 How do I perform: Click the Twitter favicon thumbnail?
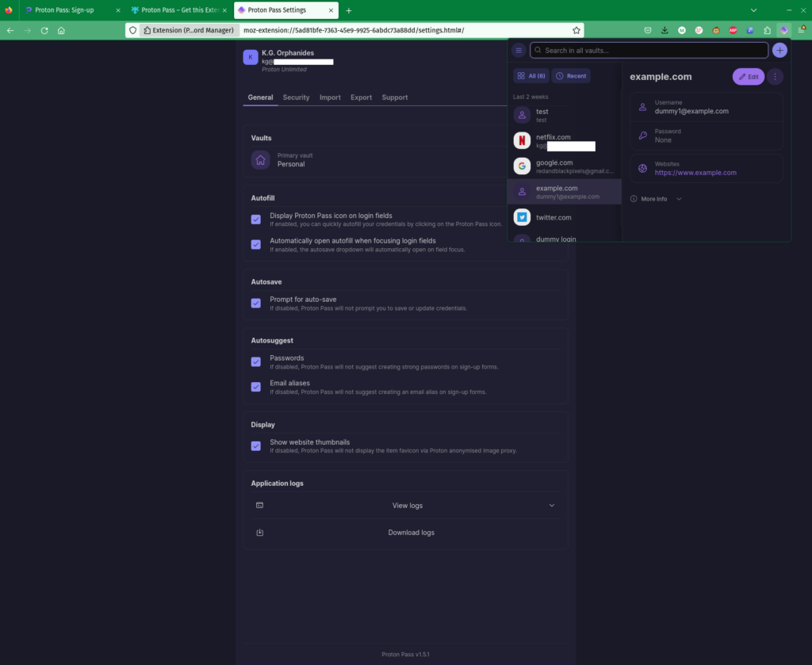[522, 217]
